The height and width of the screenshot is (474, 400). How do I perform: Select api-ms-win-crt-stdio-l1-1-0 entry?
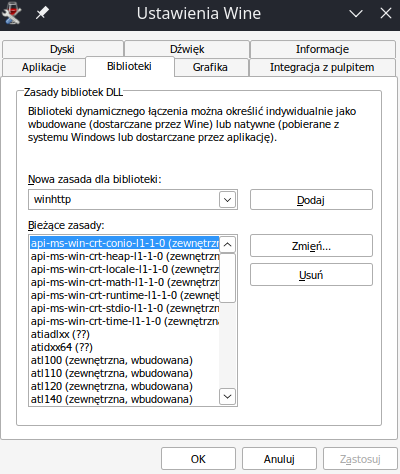point(125,308)
